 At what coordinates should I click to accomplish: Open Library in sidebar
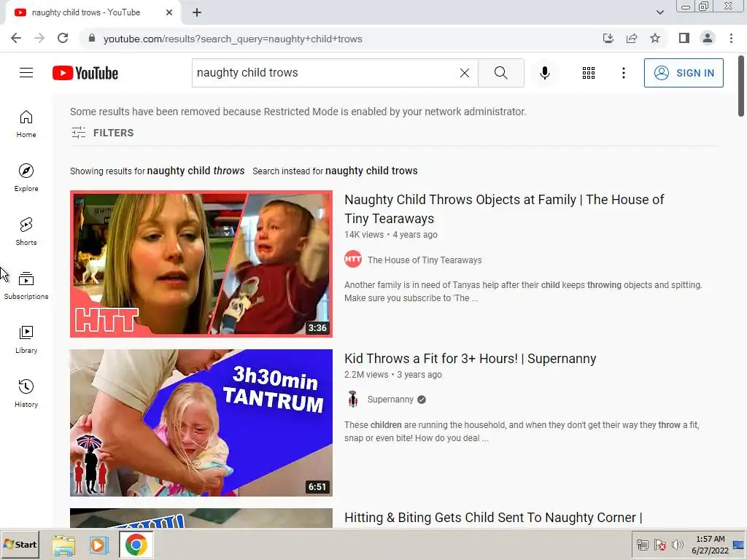(x=26, y=339)
